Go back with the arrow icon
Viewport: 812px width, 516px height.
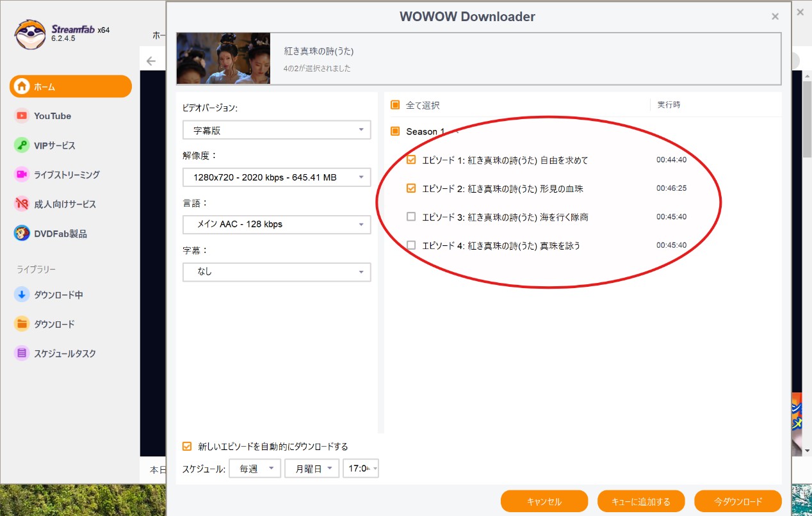pos(151,61)
